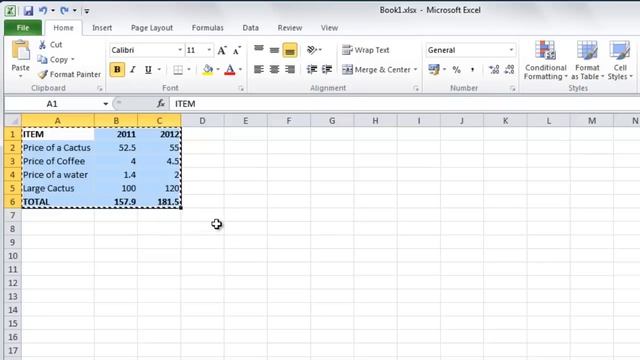Set Middle Align vertical alignment
Viewport: 640px width, 360px height.
coord(274,50)
